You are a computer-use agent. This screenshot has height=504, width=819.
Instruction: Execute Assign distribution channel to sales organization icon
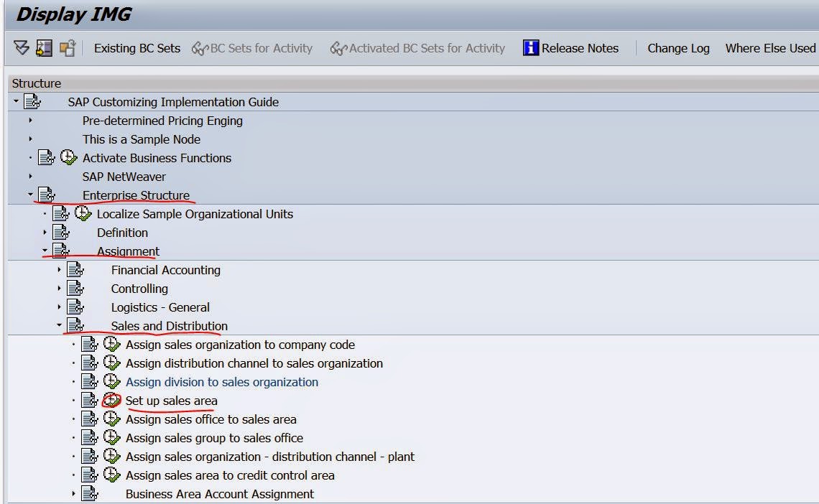(112, 362)
